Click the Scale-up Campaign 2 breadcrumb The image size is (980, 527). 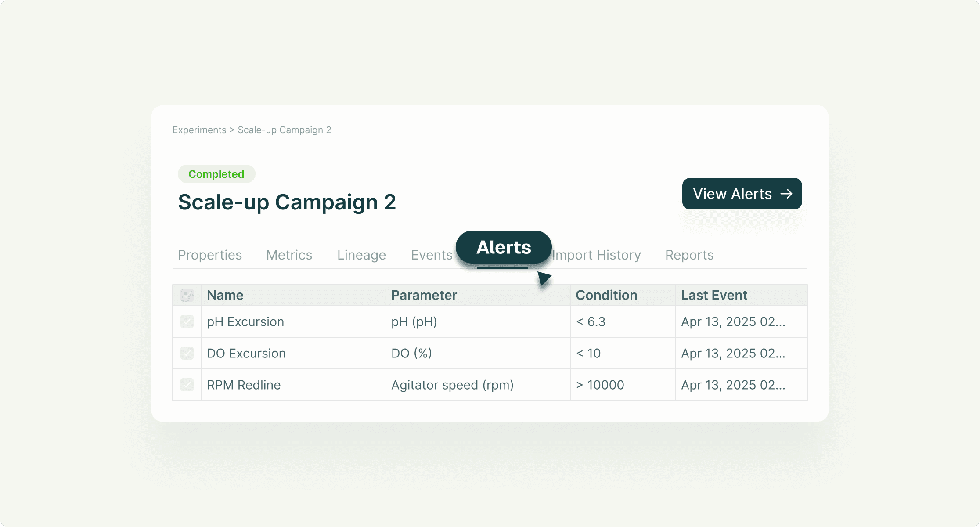[x=285, y=130]
